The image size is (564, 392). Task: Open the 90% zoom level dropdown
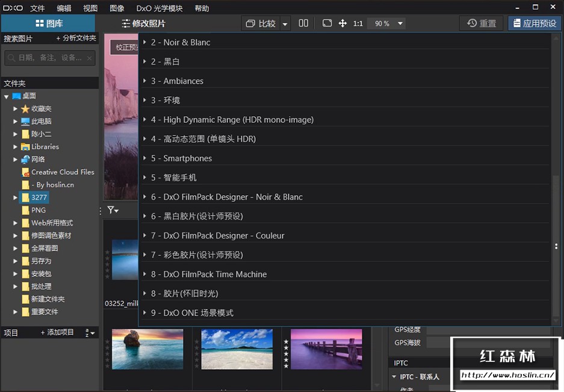pyautogui.click(x=386, y=23)
